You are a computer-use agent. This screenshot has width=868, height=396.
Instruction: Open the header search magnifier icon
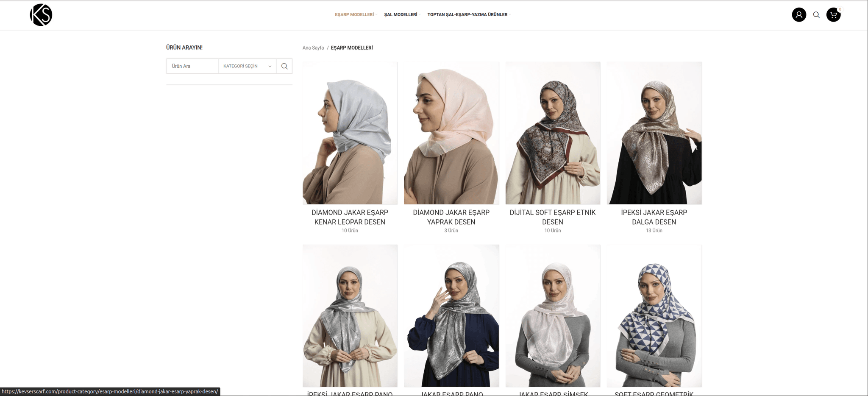click(x=816, y=15)
